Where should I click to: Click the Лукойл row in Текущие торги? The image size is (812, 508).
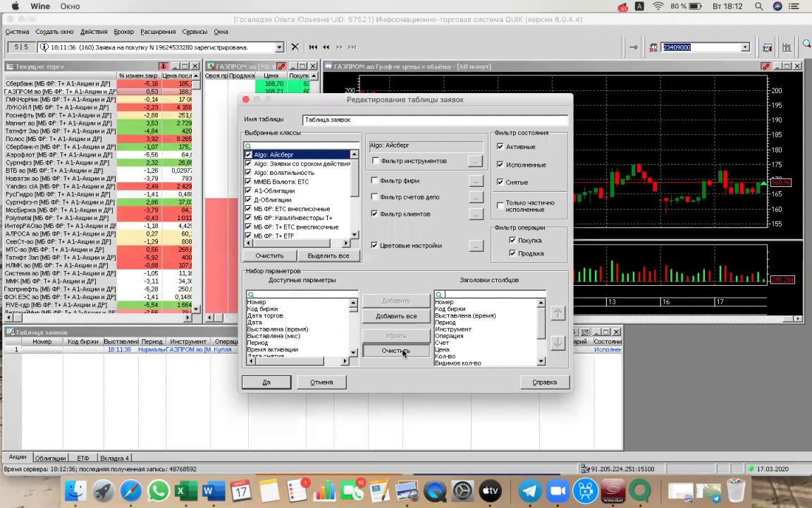click(x=99, y=107)
